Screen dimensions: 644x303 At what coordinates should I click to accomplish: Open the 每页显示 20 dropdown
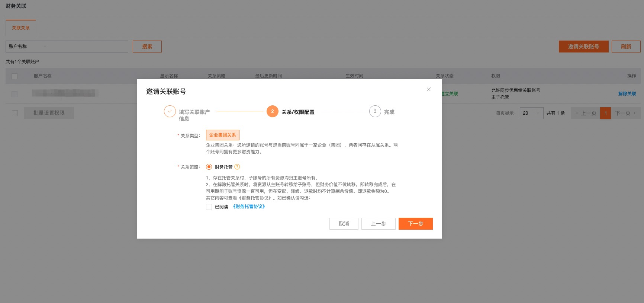coord(532,113)
